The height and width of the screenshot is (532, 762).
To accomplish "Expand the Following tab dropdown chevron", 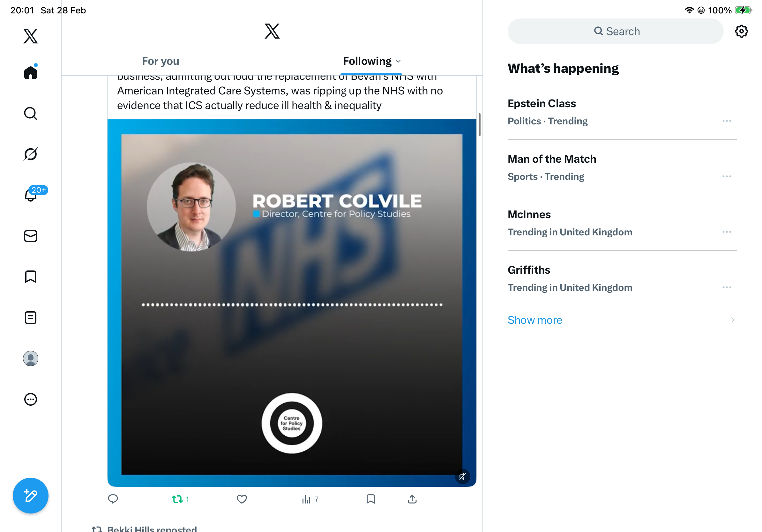I will click(398, 61).
